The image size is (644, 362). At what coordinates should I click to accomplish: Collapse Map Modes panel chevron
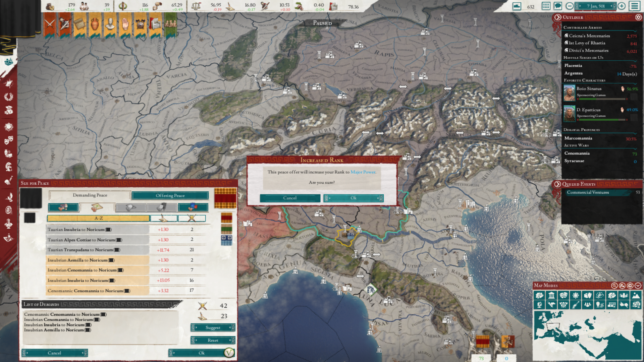(638, 286)
